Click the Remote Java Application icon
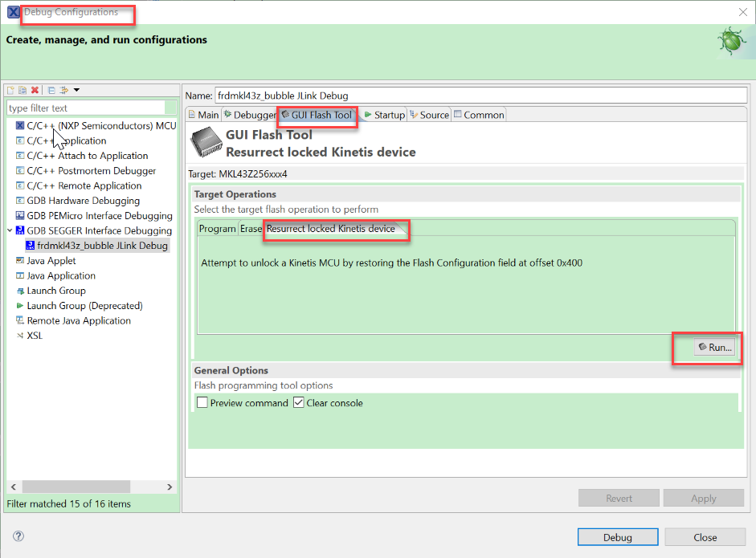Screen dimensions: 756x558 20,320
